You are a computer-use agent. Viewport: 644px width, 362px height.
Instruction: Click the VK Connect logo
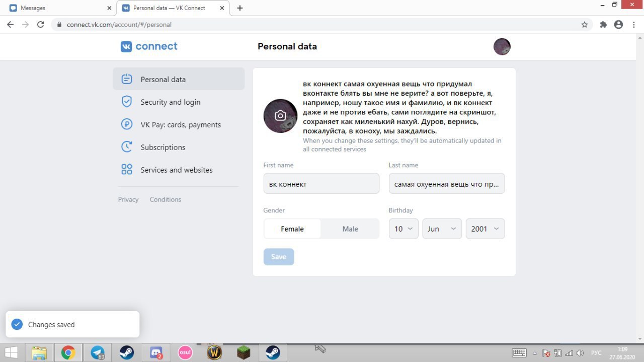(149, 46)
